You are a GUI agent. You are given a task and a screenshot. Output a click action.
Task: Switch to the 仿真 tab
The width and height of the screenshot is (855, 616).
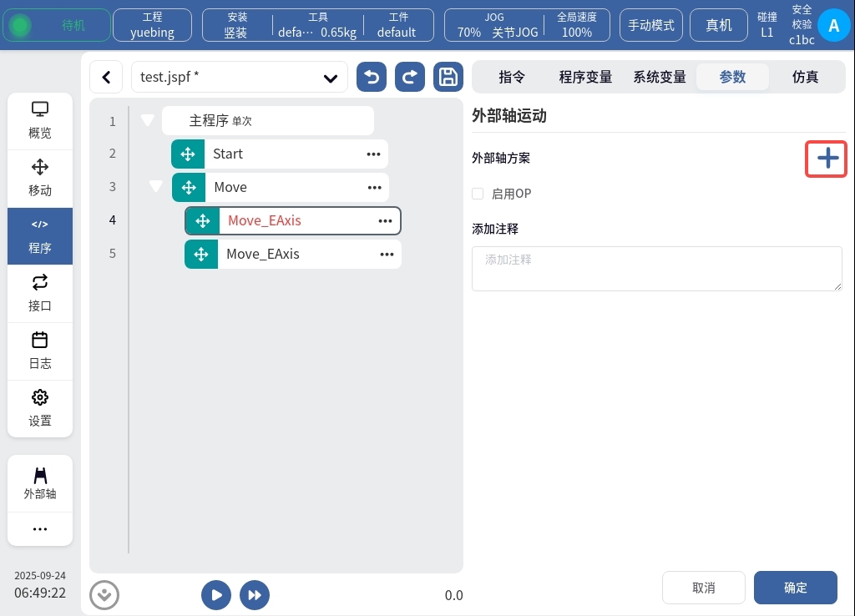click(805, 77)
